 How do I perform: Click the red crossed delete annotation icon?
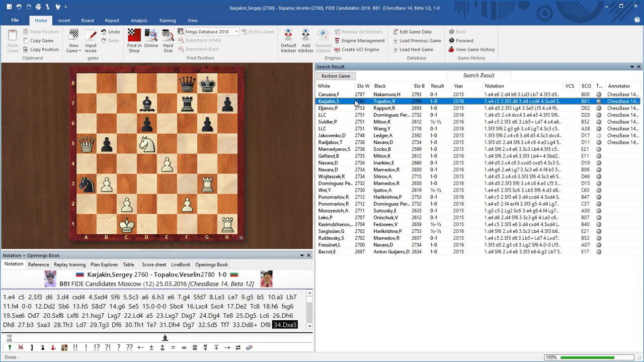[x=21, y=347]
